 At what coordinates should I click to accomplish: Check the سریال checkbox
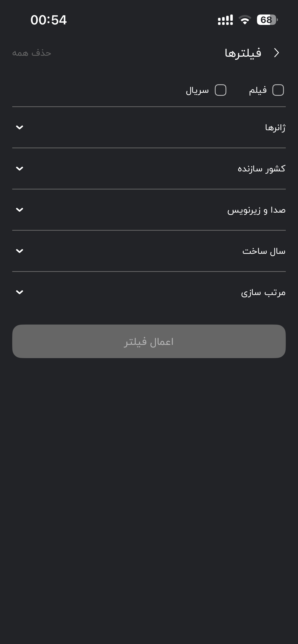(x=221, y=90)
